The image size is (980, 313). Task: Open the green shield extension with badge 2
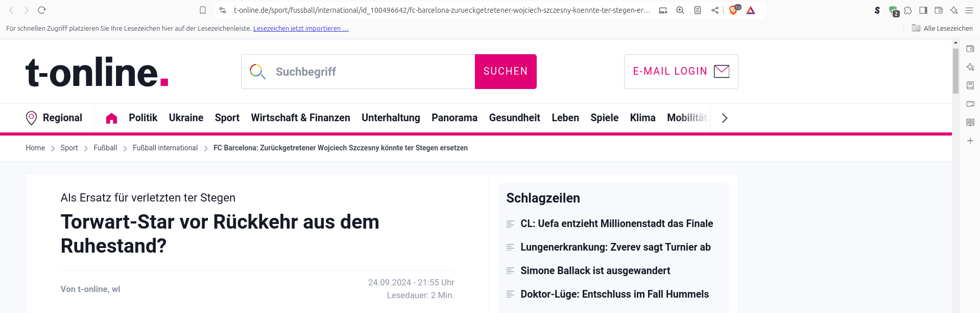[893, 11]
